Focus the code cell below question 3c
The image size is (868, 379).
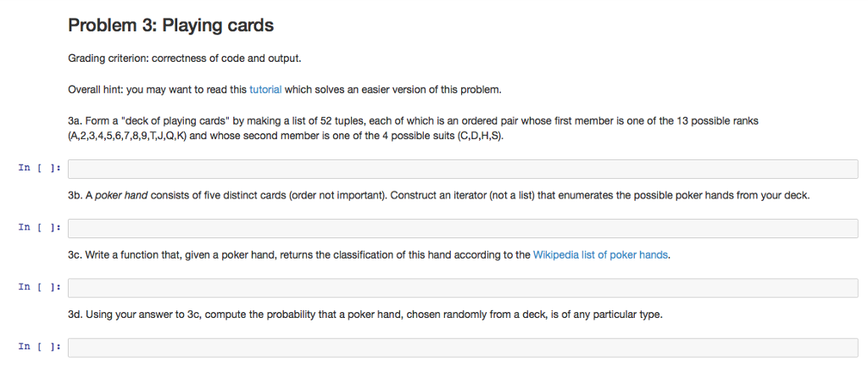(x=463, y=287)
